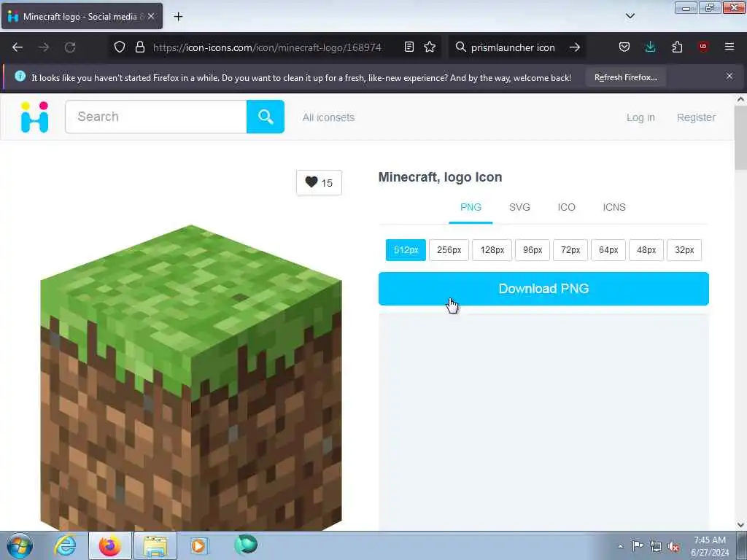The width and height of the screenshot is (747, 560).
Task: Show hidden system tray icons
Action: coord(620,546)
